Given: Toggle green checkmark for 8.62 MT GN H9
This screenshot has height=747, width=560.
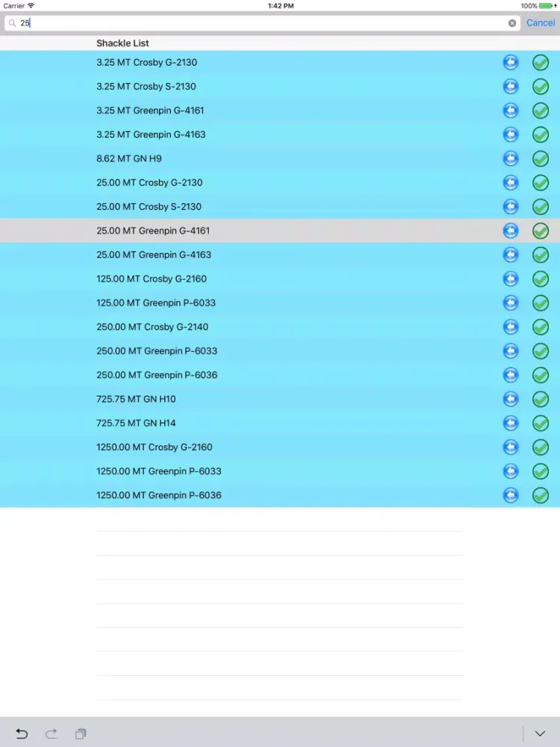Looking at the screenshot, I should pos(541,158).
